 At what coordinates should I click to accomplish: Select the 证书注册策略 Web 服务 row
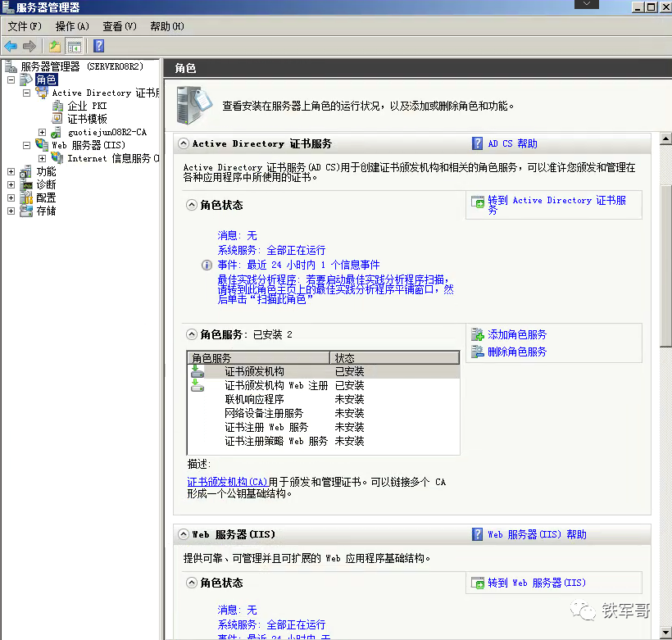[x=324, y=441]
